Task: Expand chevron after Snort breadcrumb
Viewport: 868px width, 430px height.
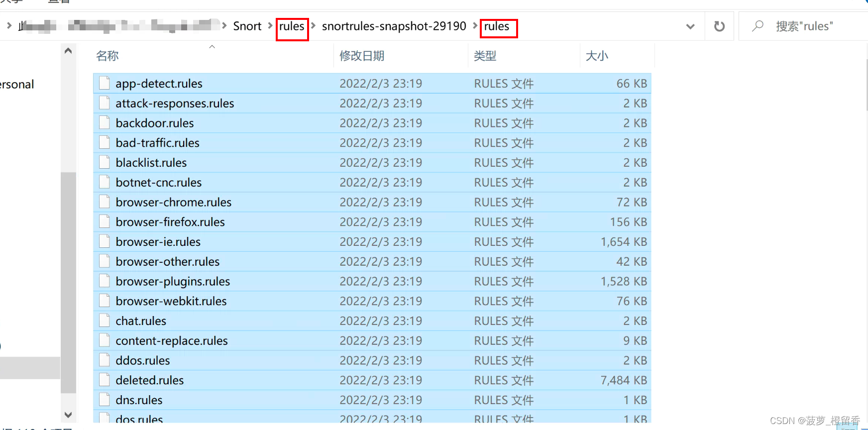Action: 270,25
